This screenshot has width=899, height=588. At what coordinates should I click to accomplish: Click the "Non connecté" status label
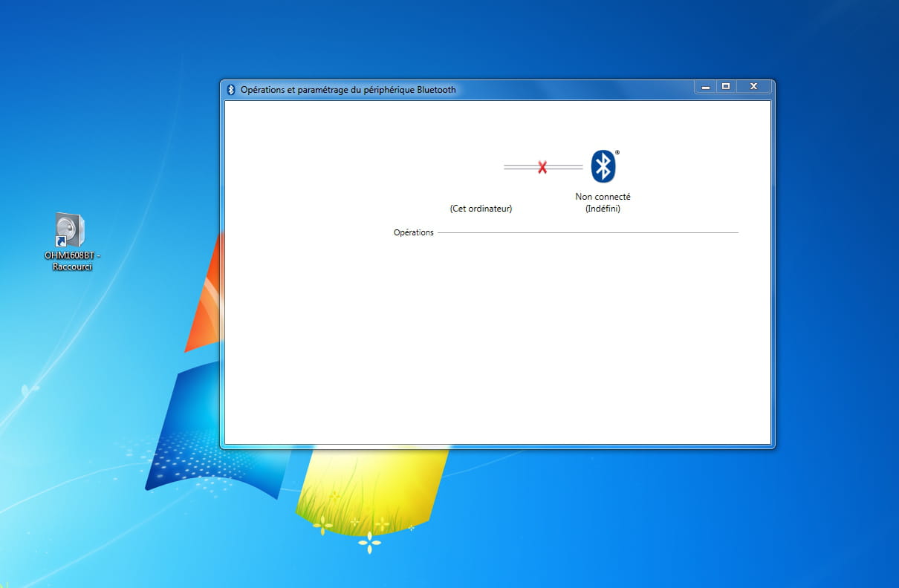(603, 197)
